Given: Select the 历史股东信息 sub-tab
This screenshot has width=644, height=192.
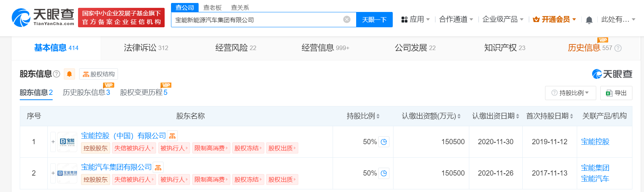Looking at the screenshot, I should point(86,92).
